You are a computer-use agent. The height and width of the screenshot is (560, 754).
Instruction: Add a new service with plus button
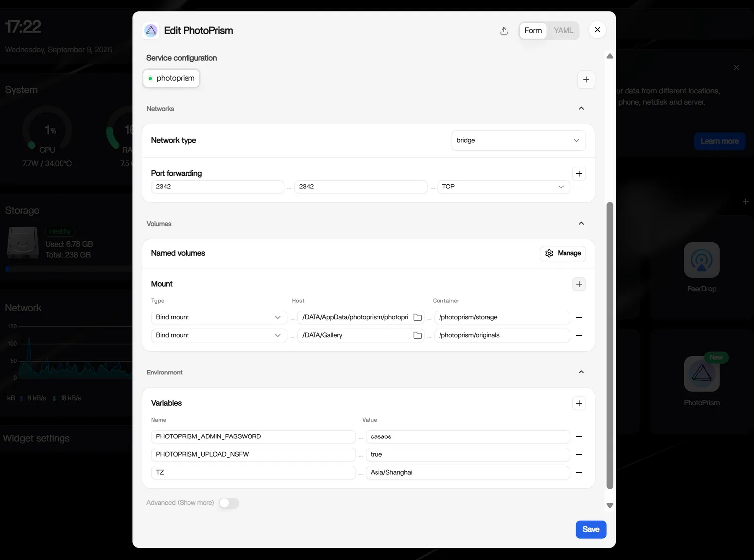pos(586,79)
